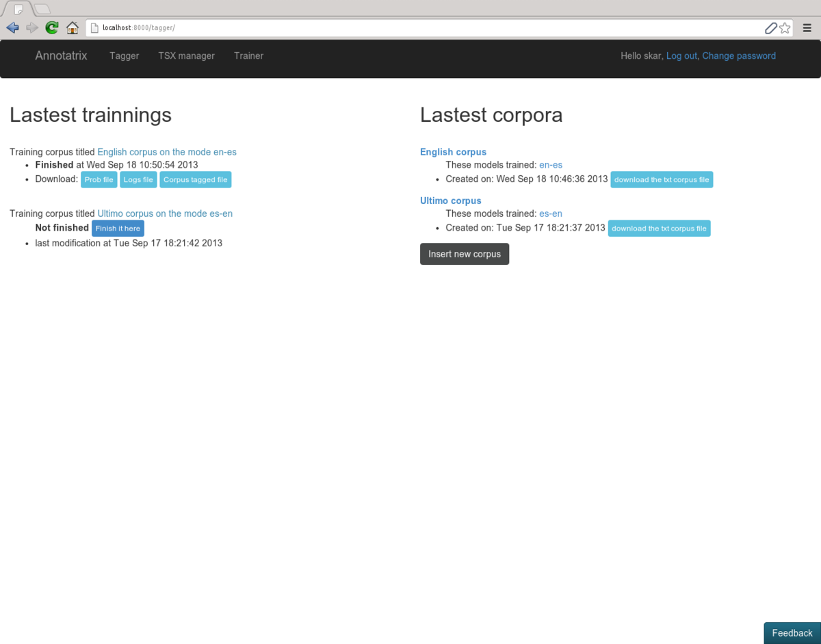This screenshot has height=644, width=821.
Task: Open the Feedback panel
Action: (x=792, y=633)
